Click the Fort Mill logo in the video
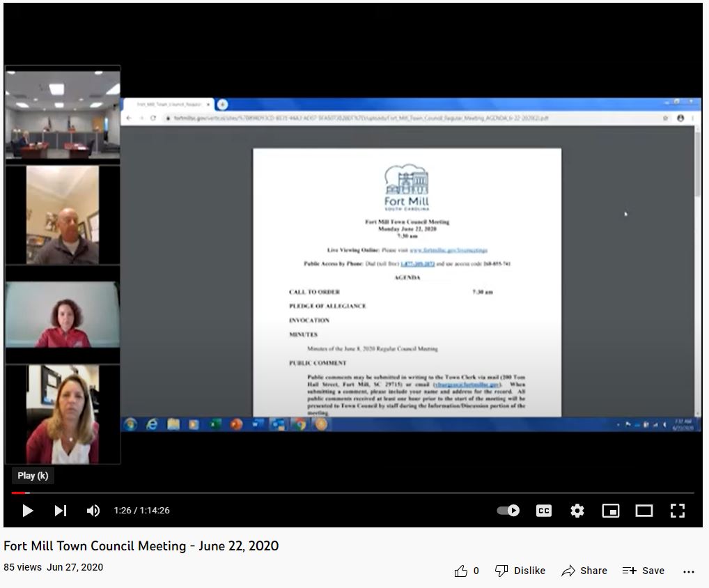The width and height of the screenshot is (709, 588). [407, 188]
